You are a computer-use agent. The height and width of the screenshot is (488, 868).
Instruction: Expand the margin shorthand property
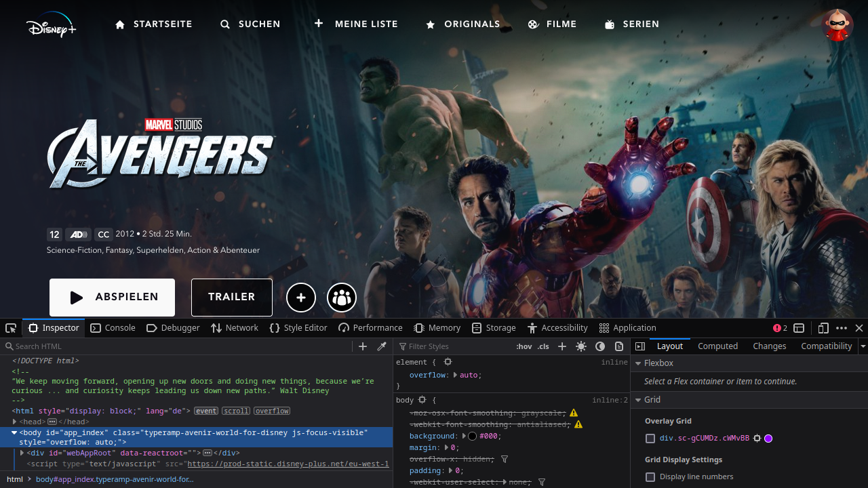[x=446, y=448]
